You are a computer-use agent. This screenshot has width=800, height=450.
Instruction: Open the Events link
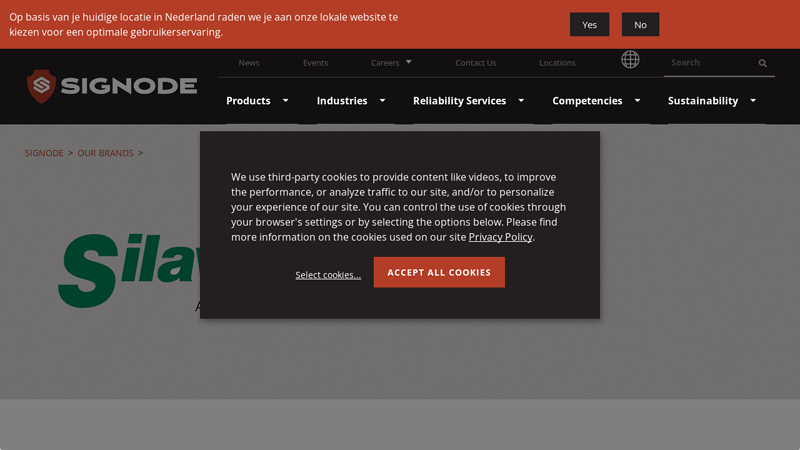point(315,63)
